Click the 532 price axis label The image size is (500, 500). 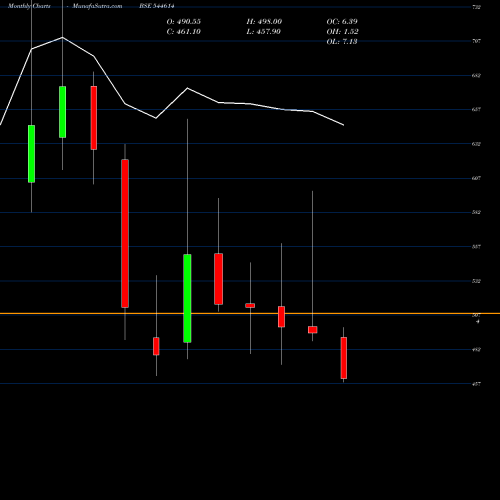[477, 281]
